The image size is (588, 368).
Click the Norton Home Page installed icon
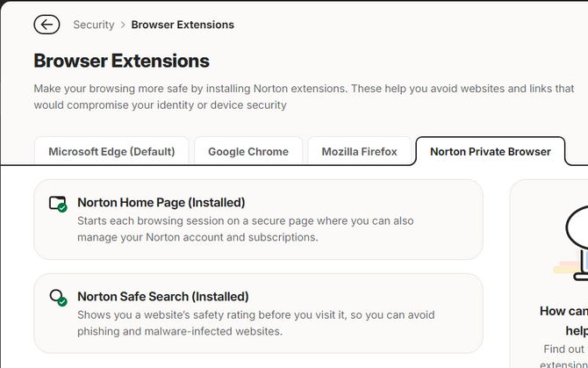[58, 204]
